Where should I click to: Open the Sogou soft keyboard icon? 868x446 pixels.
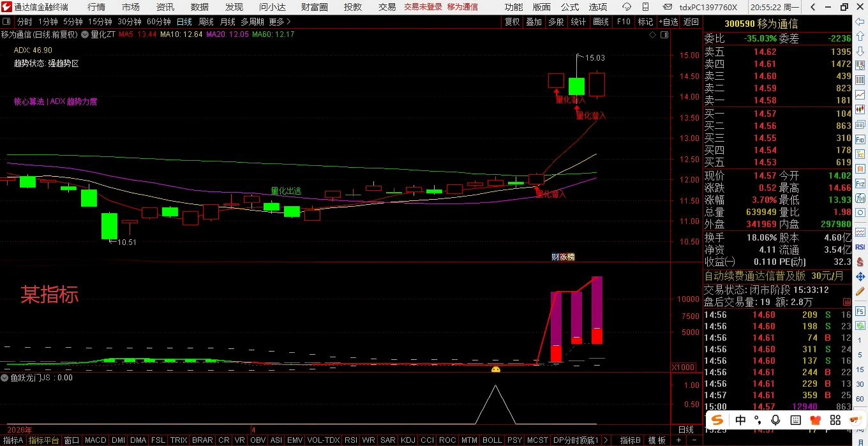point(795,420)
